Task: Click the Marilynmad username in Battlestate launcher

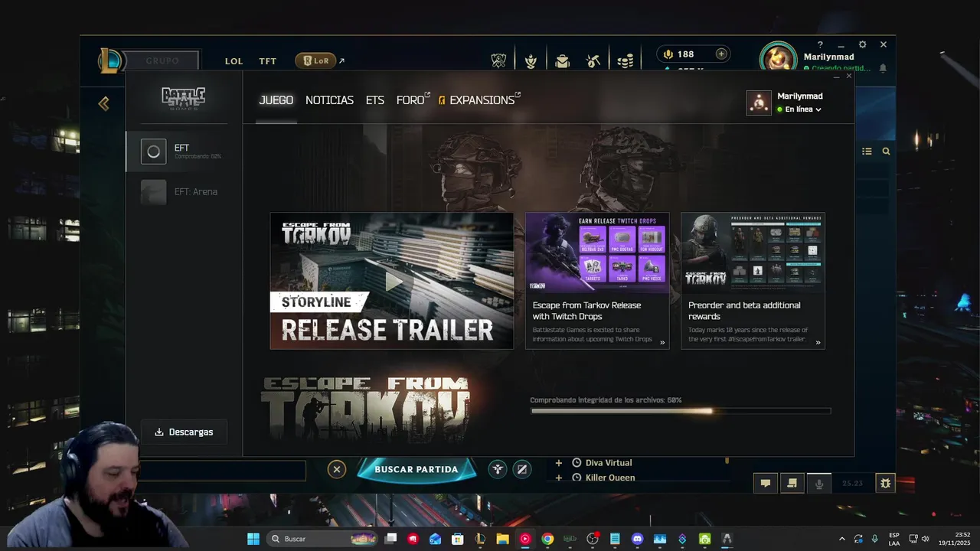Action: (800, 96)
